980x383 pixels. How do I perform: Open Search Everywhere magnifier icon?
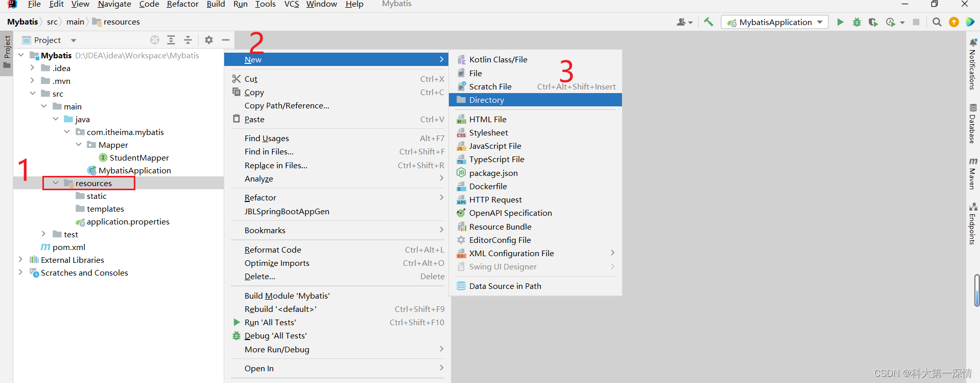click(x=937, y=22)
